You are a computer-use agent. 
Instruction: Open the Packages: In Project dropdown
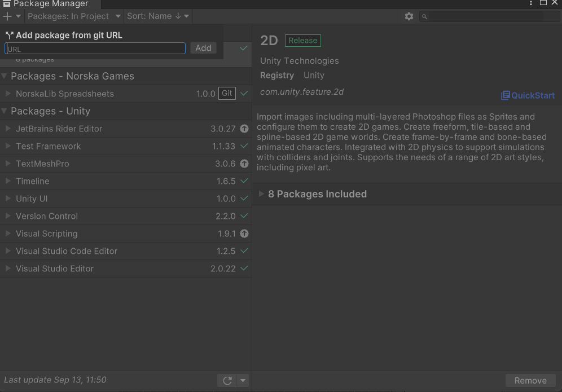(x=74, y=16)
